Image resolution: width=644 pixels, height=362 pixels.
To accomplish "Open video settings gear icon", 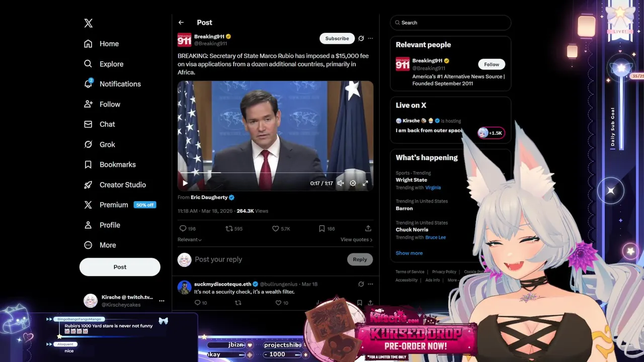I will pos(353,183).
